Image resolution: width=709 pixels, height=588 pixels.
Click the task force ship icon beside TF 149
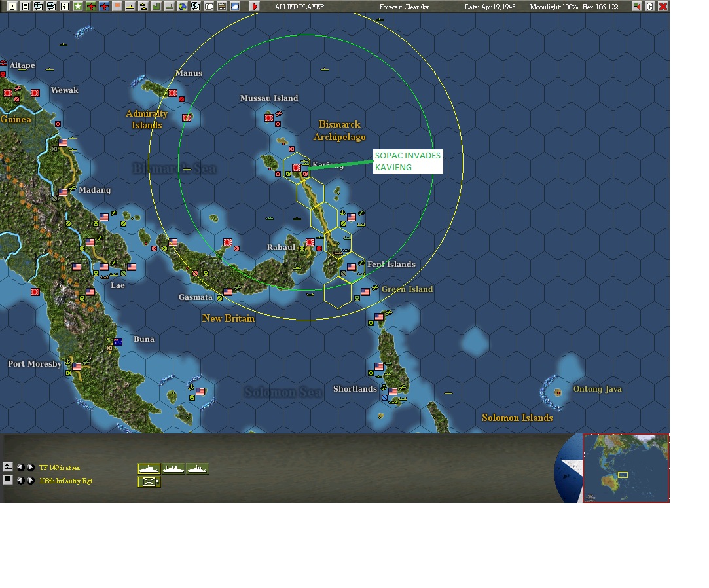(x=8, y=466)
